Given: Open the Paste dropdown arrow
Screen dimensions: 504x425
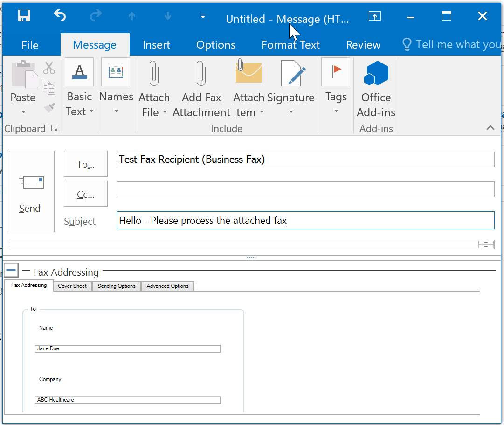Looking at the screenshot, I should click(23, 112).
